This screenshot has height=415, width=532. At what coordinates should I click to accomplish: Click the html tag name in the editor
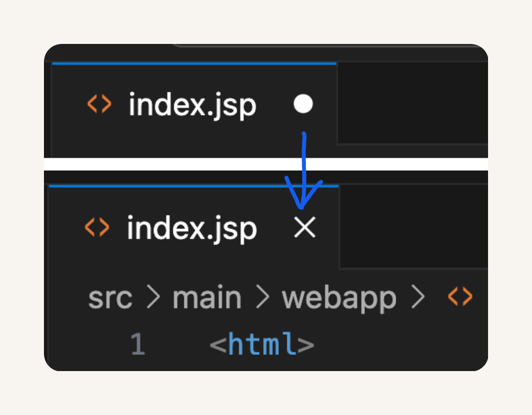[261, 343]
